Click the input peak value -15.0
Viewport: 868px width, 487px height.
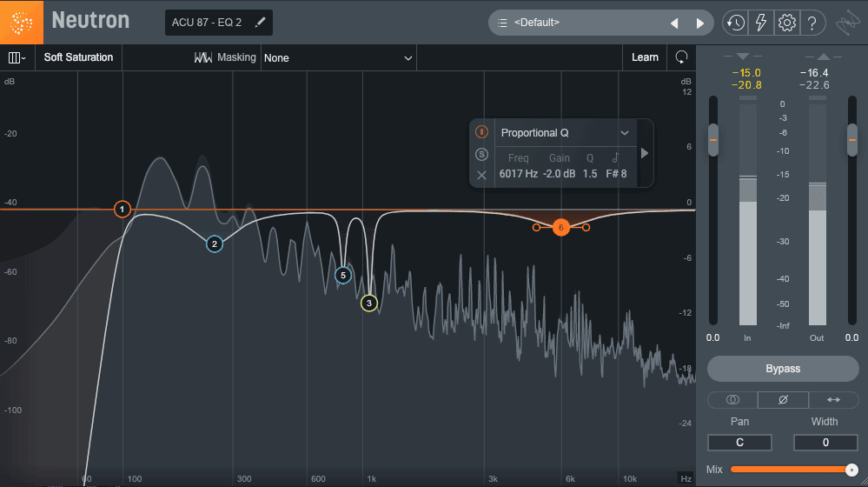tap(746, 72)
